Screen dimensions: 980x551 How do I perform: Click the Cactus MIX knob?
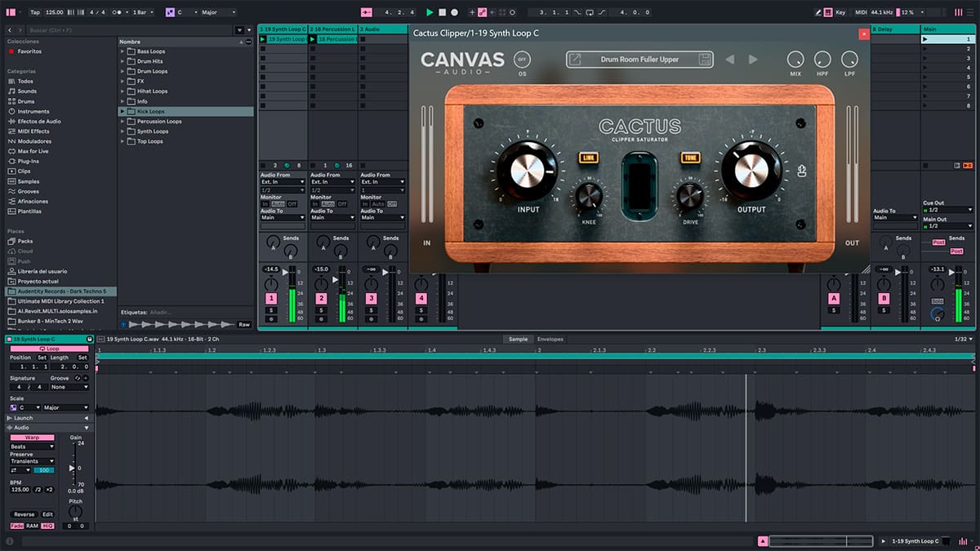coord(795,60)
